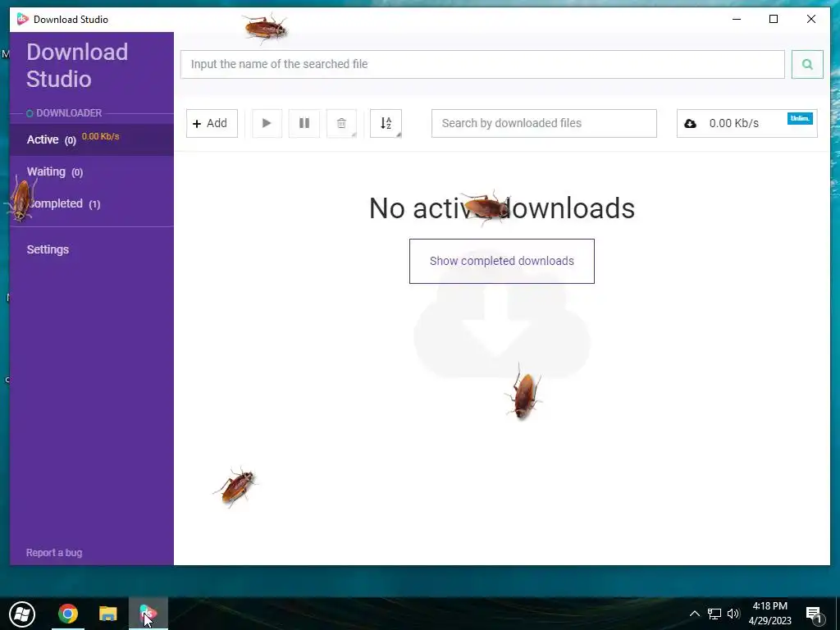
Task: Click the cloud download speed icon
Action: pos(691,124)
